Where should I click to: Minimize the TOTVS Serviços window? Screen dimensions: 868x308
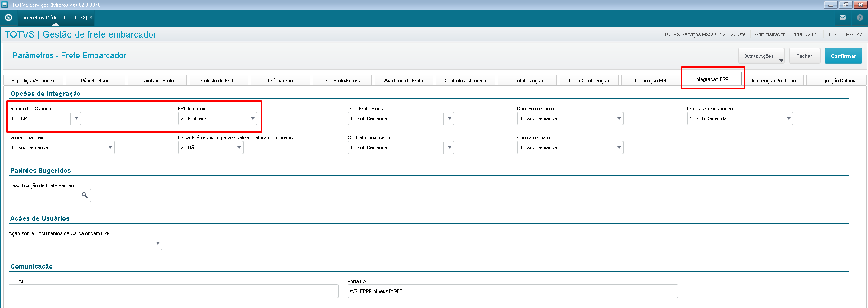tap(830, 5)
